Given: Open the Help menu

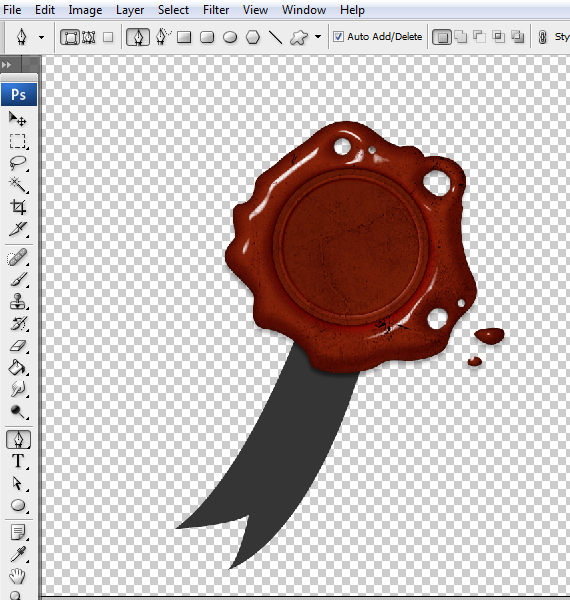Looking at the screenshot, I should [352, 10].
